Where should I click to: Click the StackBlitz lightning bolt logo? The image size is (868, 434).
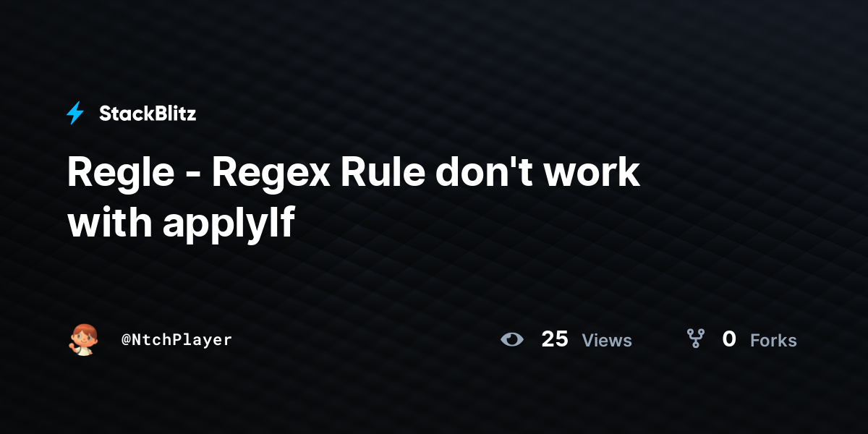coord(75,113)
